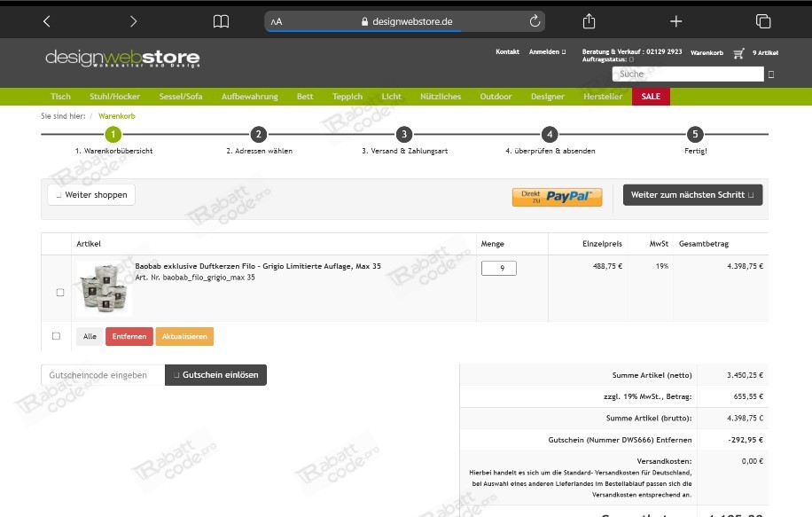This screenshot has width=812, height=517.
Task: Open the Hersteller category menu
Action: point(603,97)
